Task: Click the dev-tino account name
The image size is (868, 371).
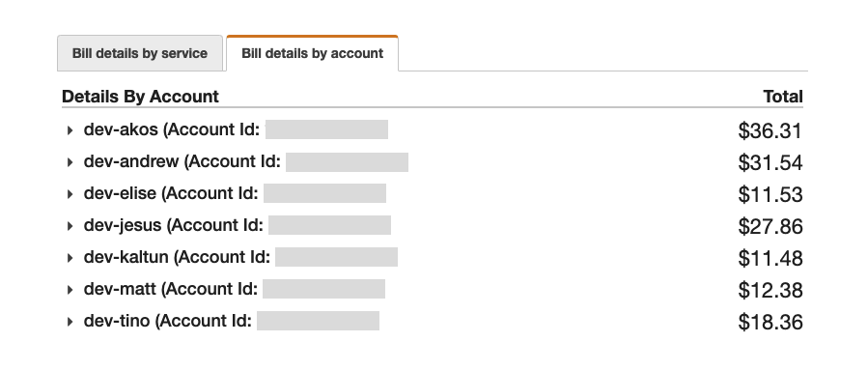Action: [x=117, y=321]
